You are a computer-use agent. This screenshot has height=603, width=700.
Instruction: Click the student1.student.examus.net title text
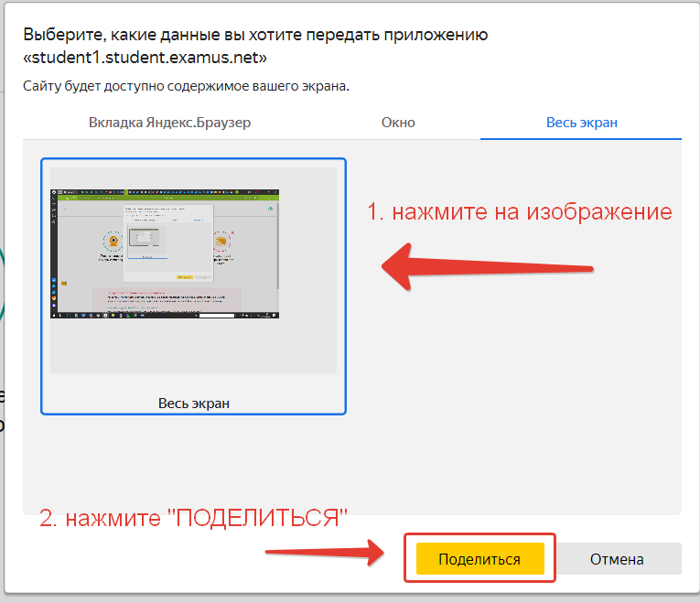point(145,58)
